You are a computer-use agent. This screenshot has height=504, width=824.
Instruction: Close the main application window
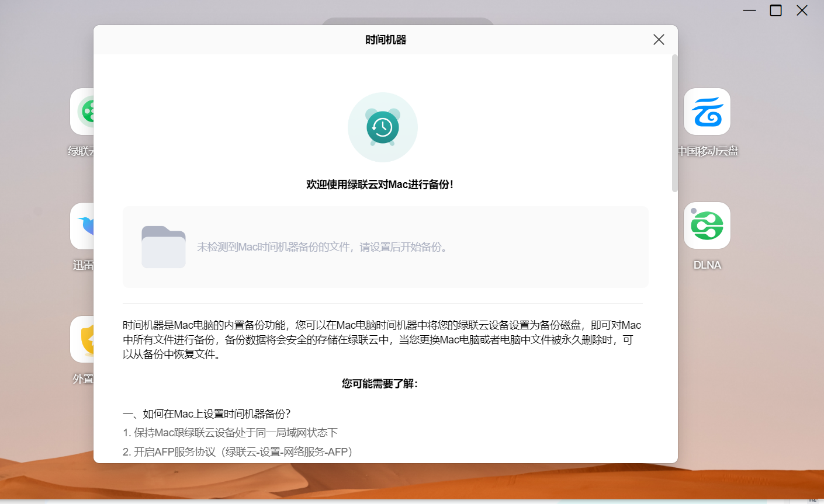pyautogui.click(x=802, y=11)
